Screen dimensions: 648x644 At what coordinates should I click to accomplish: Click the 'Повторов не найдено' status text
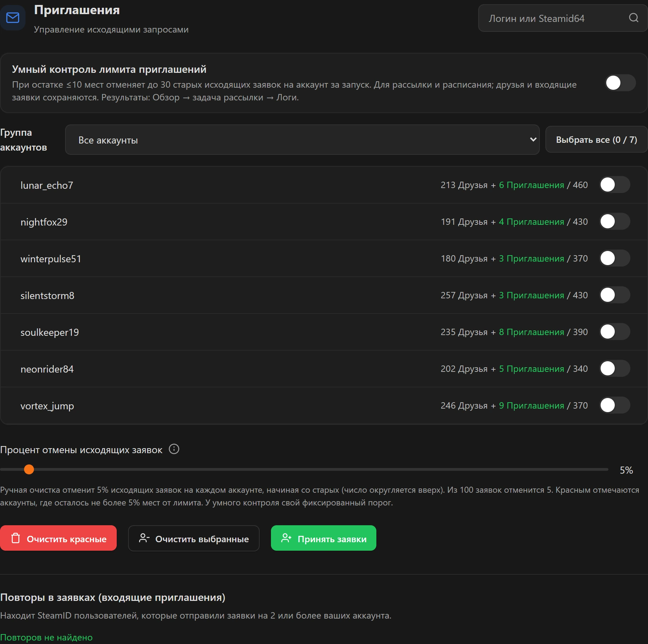pos(46,637)
